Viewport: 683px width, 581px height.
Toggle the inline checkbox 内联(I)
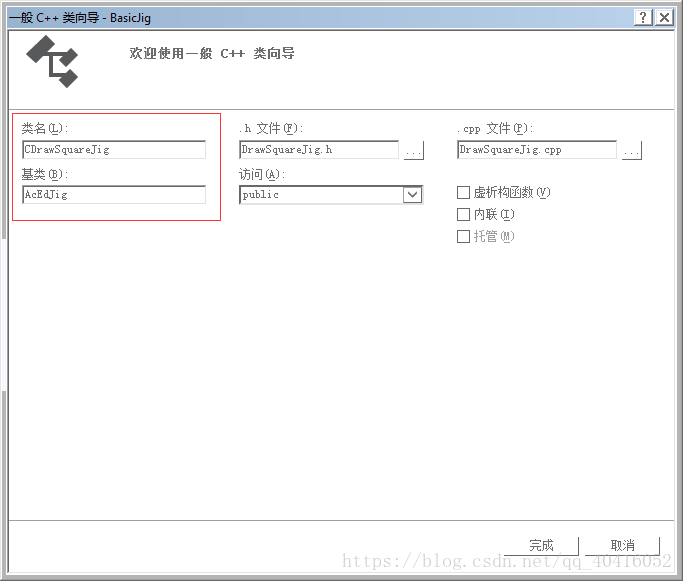tap(463, 214)
